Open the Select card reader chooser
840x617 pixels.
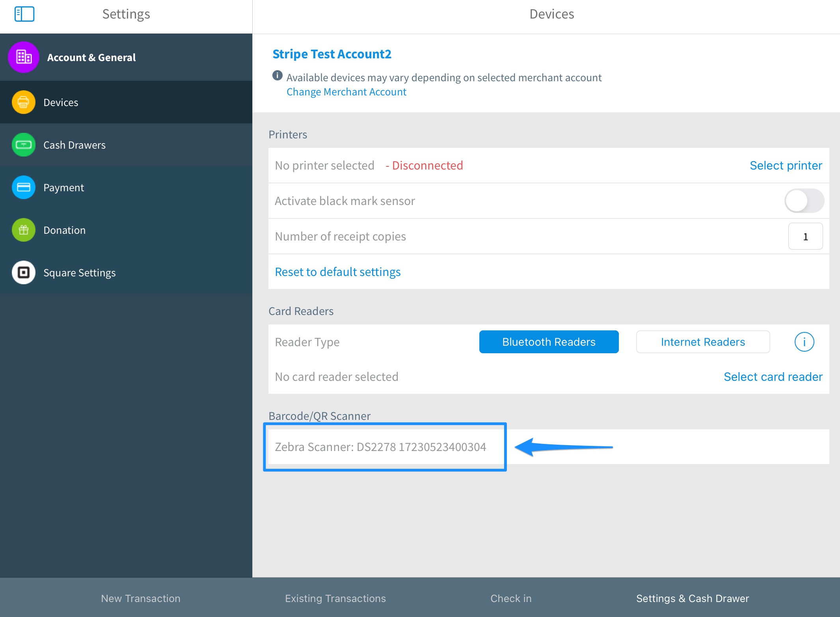[x=773, y=377]
